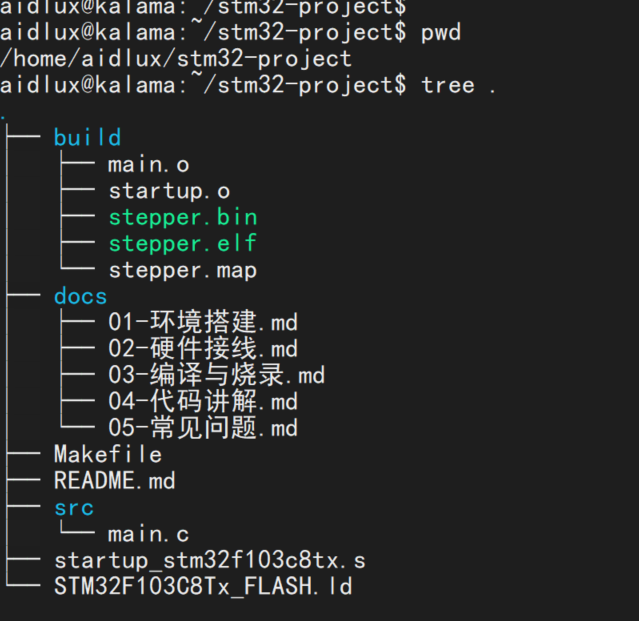Image resolution: width=639 pixels, height=621 pixels.
Task: Click the 'tree .' command text
Action: 458,85
